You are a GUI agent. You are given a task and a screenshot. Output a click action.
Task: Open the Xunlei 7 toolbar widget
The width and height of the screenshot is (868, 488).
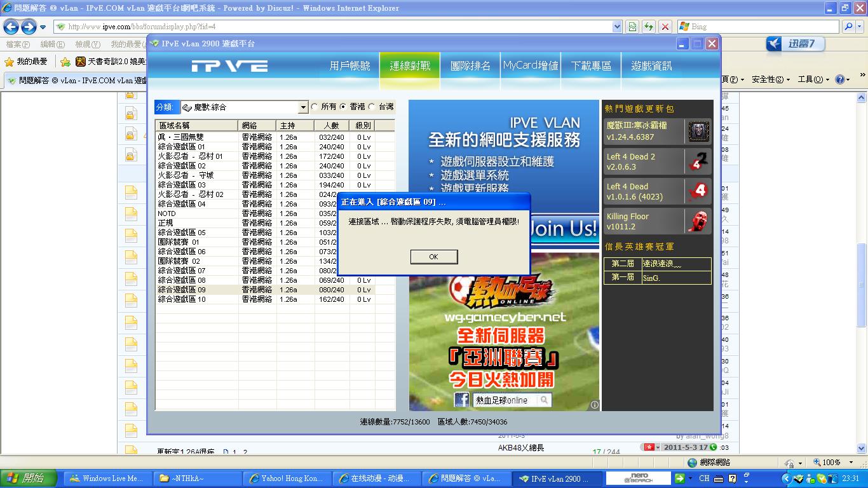795,44
